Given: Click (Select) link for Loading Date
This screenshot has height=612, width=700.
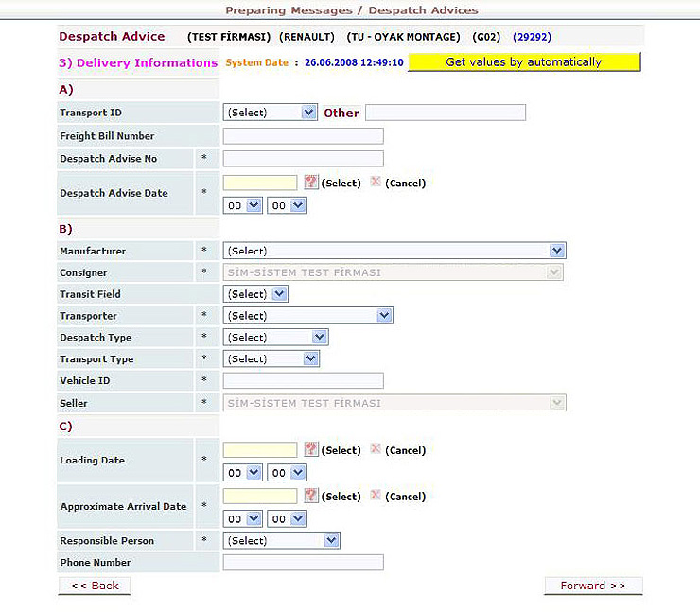Looking at the screenshot, I should 341,450.
